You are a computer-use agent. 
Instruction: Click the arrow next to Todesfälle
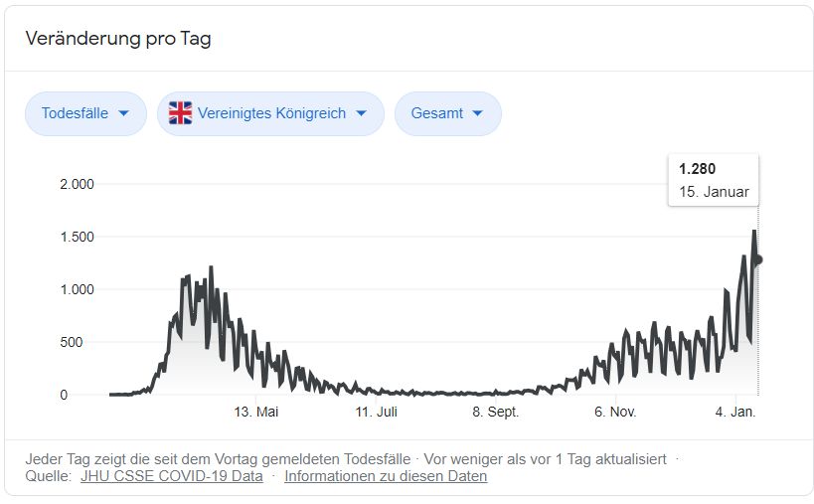pyautogui.click(x=123, y=113)
